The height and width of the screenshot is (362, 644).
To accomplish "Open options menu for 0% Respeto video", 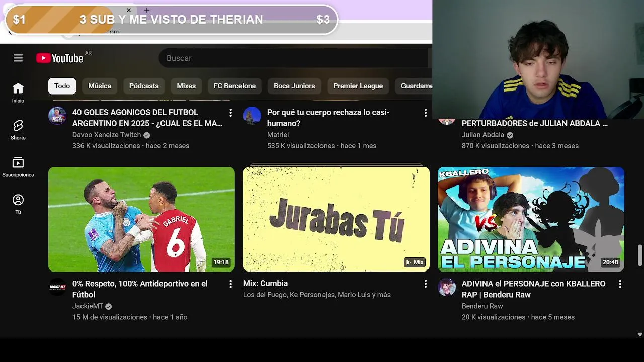I will [x=230, y=284].
